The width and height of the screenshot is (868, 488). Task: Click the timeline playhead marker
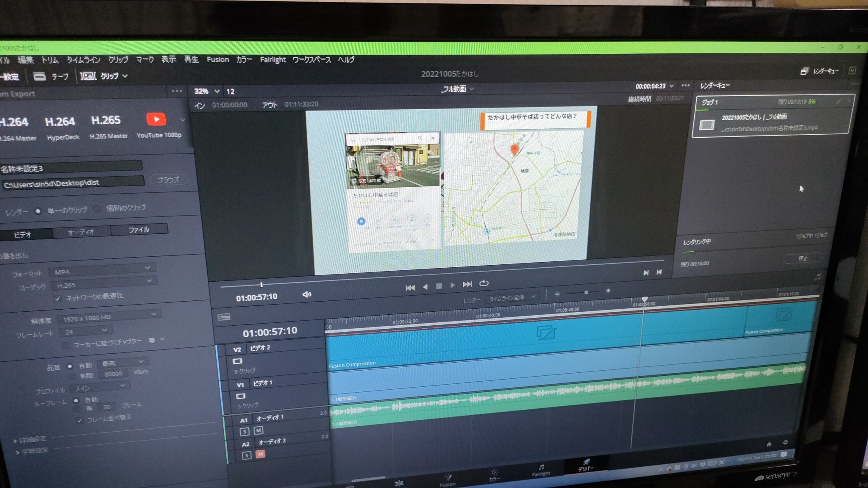coord(645,299)
